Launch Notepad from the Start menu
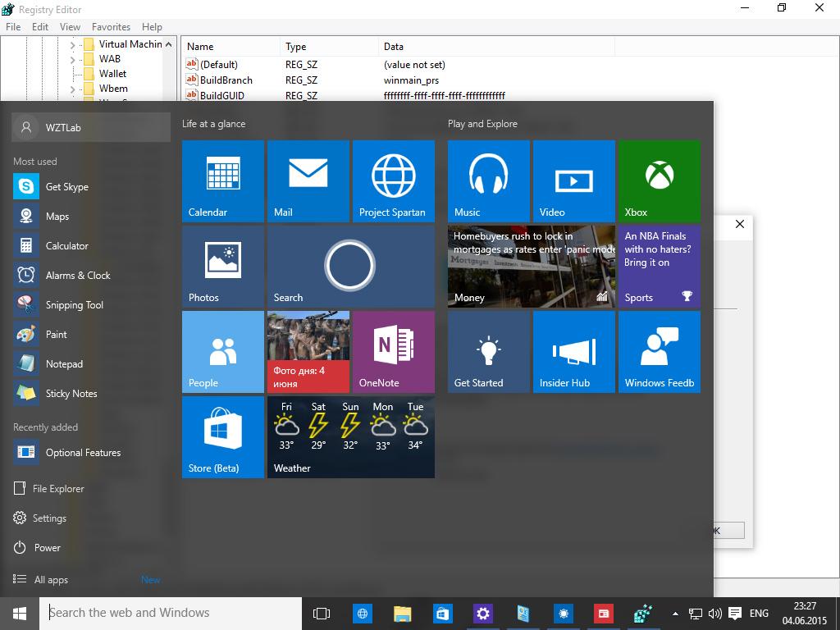840x630 pixels. click(x=91, y=363)
